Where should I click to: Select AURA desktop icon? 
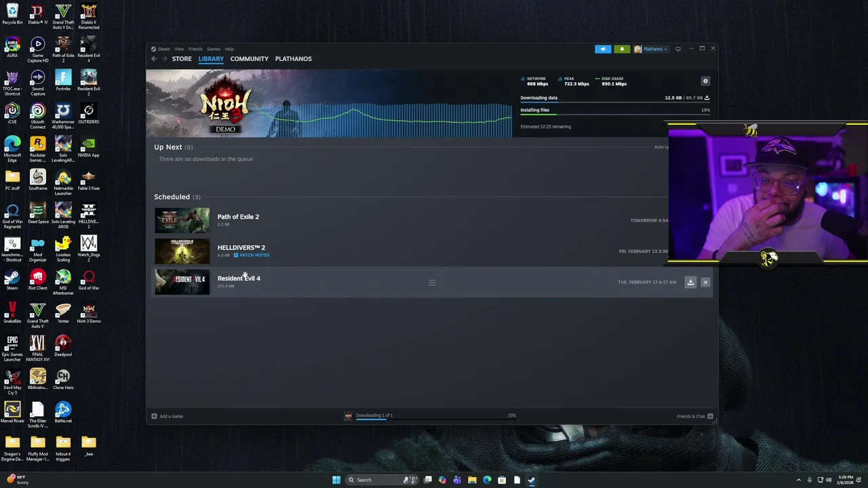coord(12,48)
